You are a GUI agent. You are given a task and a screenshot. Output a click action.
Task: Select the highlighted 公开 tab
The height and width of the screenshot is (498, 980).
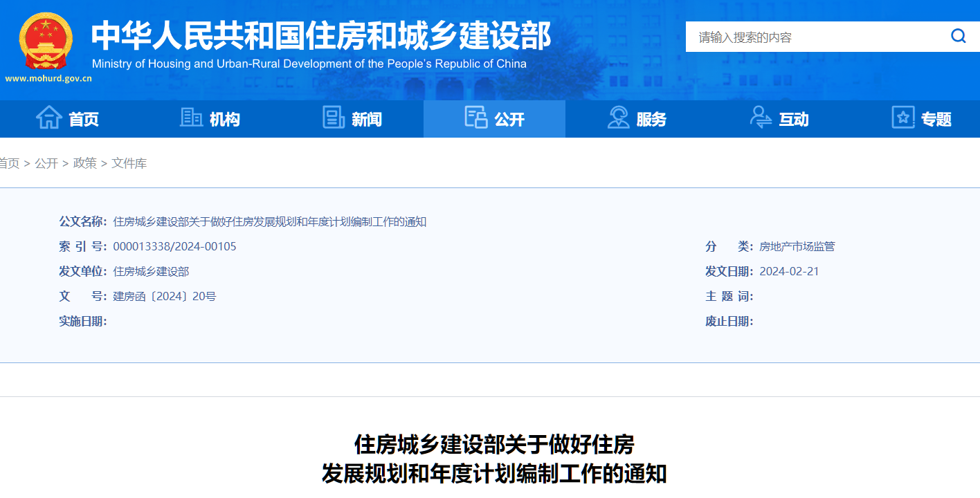point(501,119)
